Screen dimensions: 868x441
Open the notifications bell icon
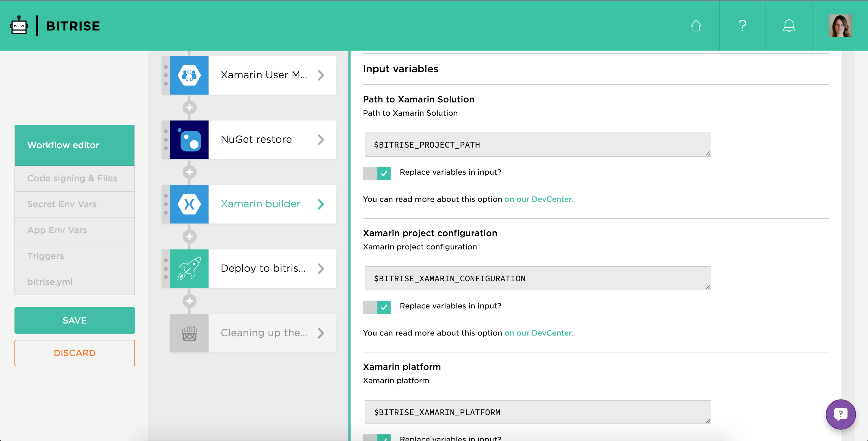(789, 26)
